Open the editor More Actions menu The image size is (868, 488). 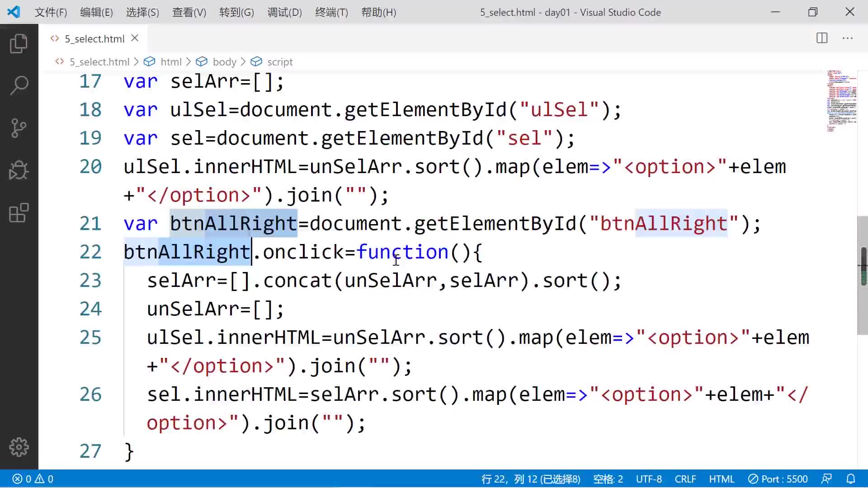(848, 38)
